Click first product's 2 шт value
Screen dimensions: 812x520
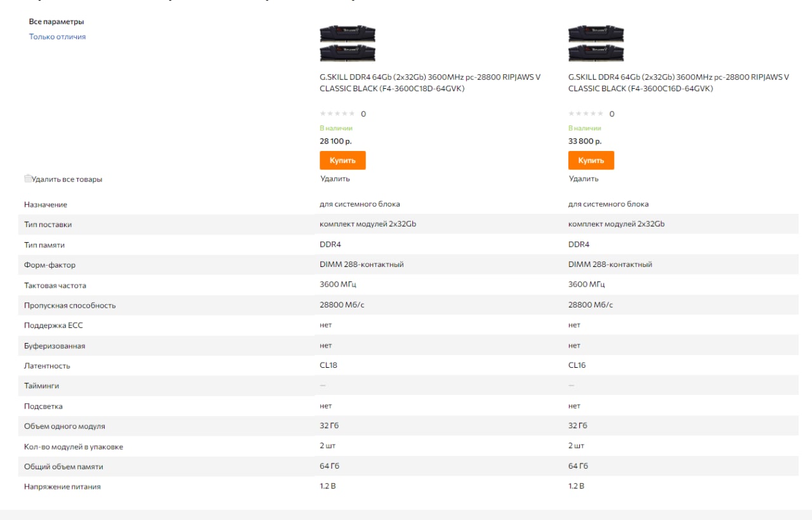(x=327, y=446)
